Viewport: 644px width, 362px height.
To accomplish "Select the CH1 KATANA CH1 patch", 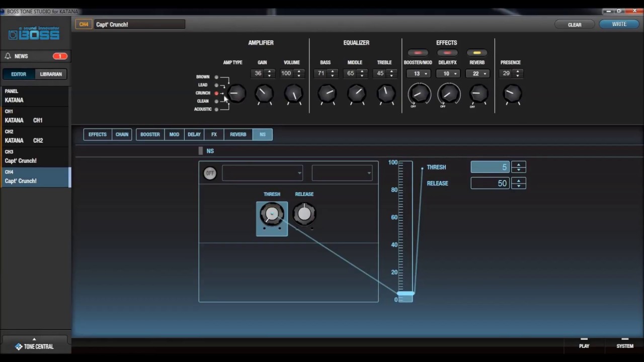I will [35, 116].
